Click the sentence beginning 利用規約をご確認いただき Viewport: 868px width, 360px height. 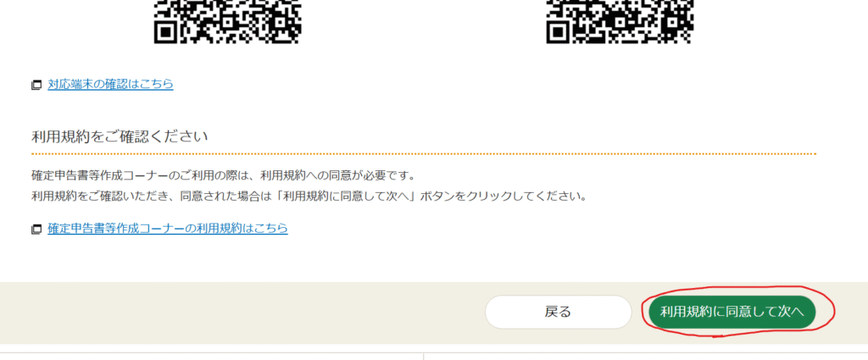tap(309, 197)
